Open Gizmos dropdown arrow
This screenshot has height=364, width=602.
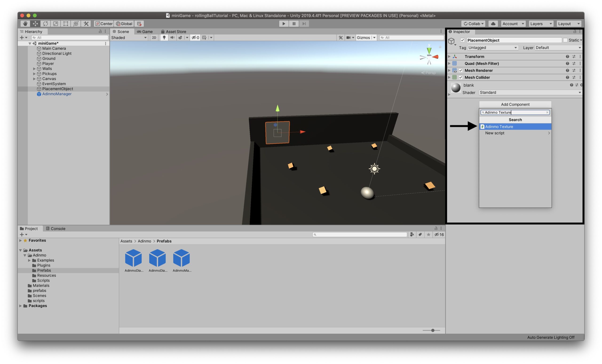click(374, 38)
